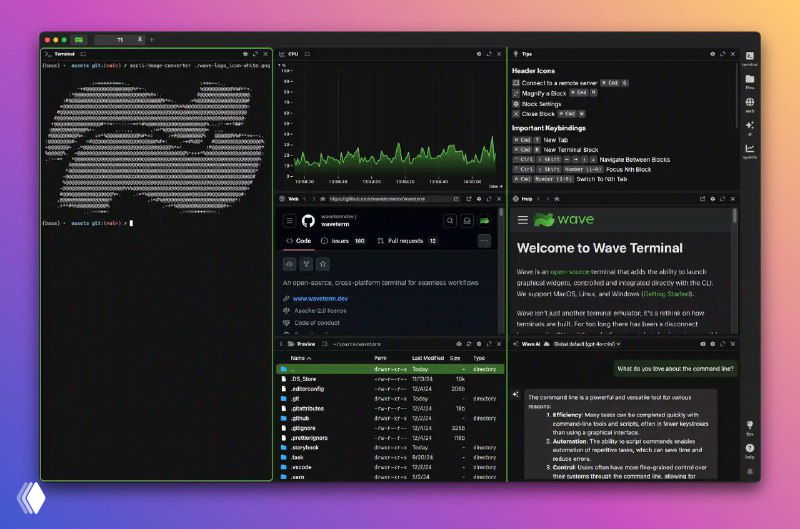Open Tips block settings gear
The height and width of the screenshot is (529, 800).
712,54
